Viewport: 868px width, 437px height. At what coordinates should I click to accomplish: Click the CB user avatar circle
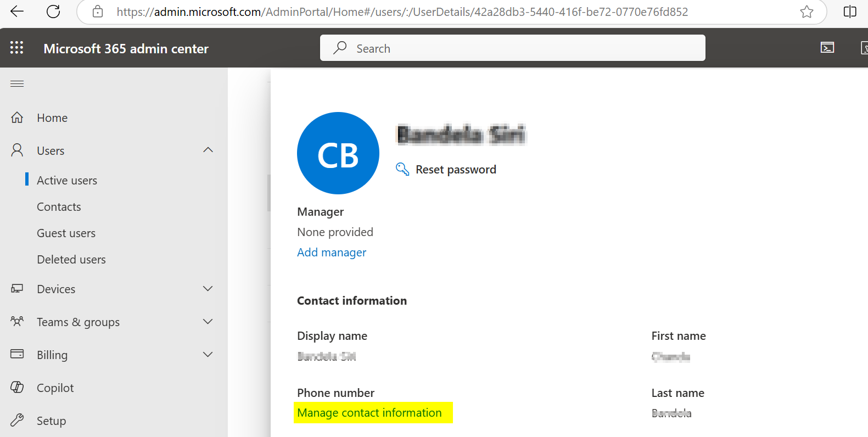click(x=338, y=153)
